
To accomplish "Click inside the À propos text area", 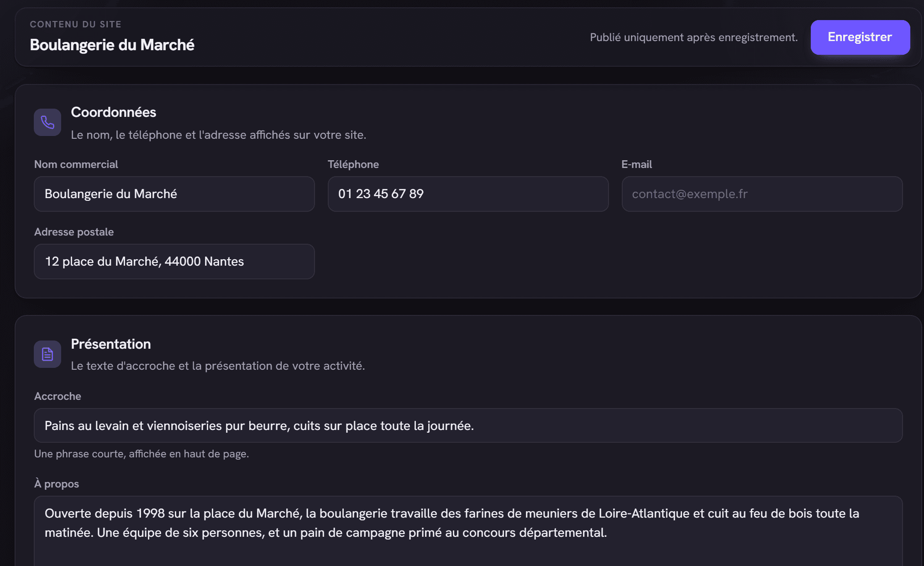I will click(468, 531).
